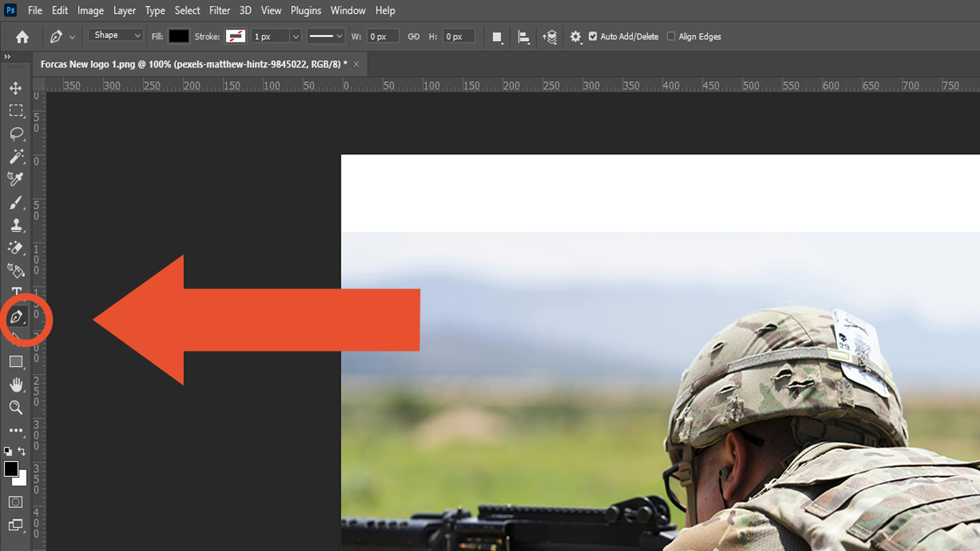Expand the toolbar with double chevron
This screenshot has width=980, height=551.
point(7,57)
